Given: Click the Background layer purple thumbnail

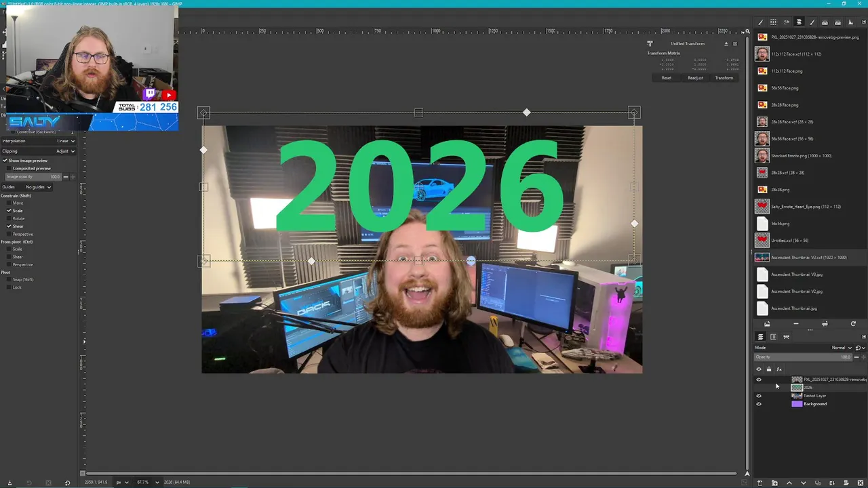Looking at the screenshot, I should 797,404.
